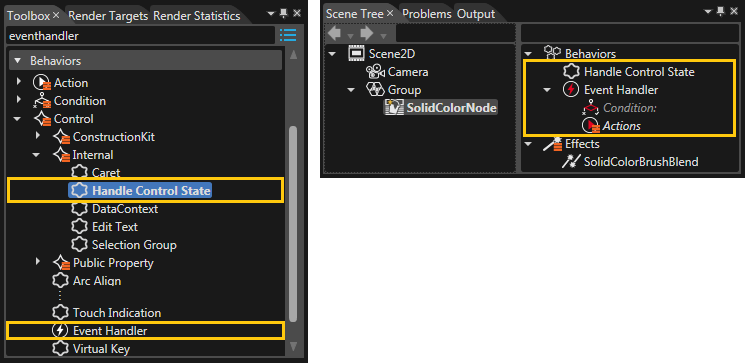Click the red Event Handler icon in Scene Tree
Image resolution: width=746 pixels, height=364 pixels.
click(571, 90)
